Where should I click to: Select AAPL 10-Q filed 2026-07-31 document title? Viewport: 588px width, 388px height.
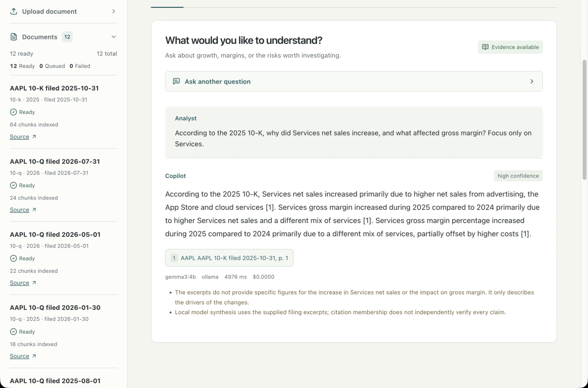click(55, 162)
